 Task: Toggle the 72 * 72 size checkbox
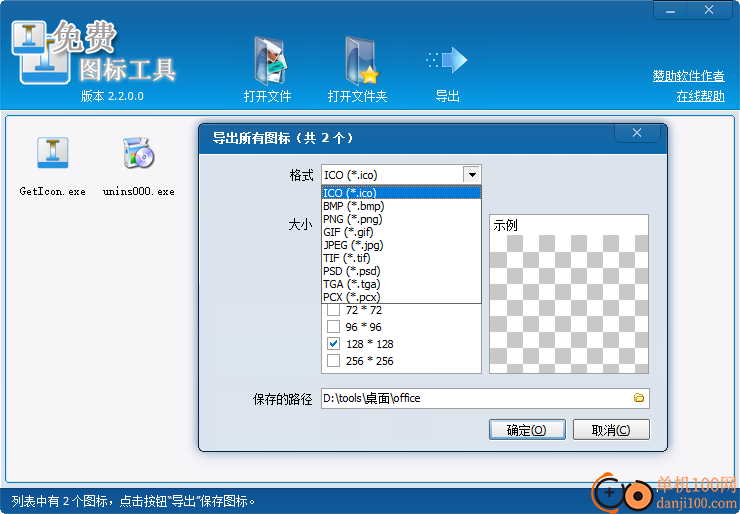[333, 310]
